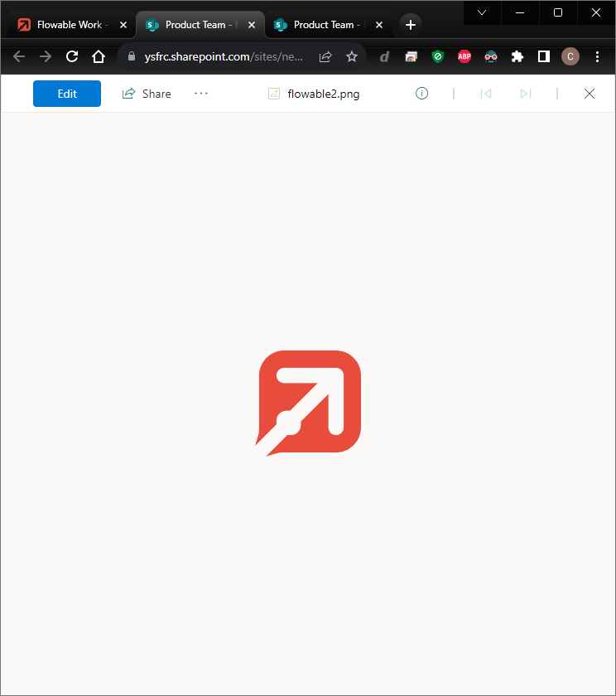Bookmark this page with the star
Screen dimensions: 616x696
[352, 56]
